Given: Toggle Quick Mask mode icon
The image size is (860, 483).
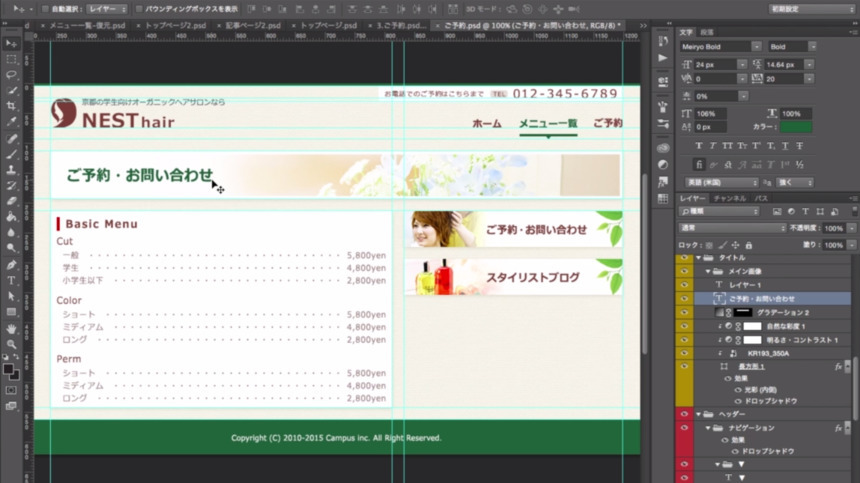Looking at the screenshot, I should [x=11, y=390].
